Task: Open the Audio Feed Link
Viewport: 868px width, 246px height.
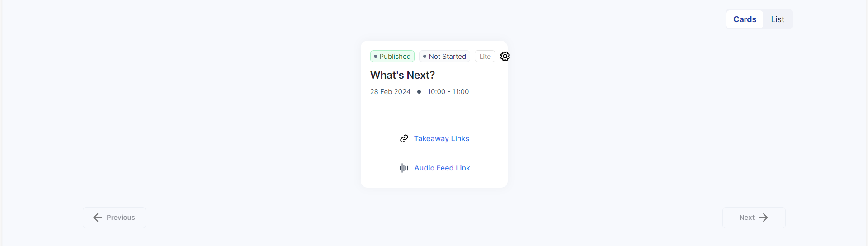Action: coord(442,168)
